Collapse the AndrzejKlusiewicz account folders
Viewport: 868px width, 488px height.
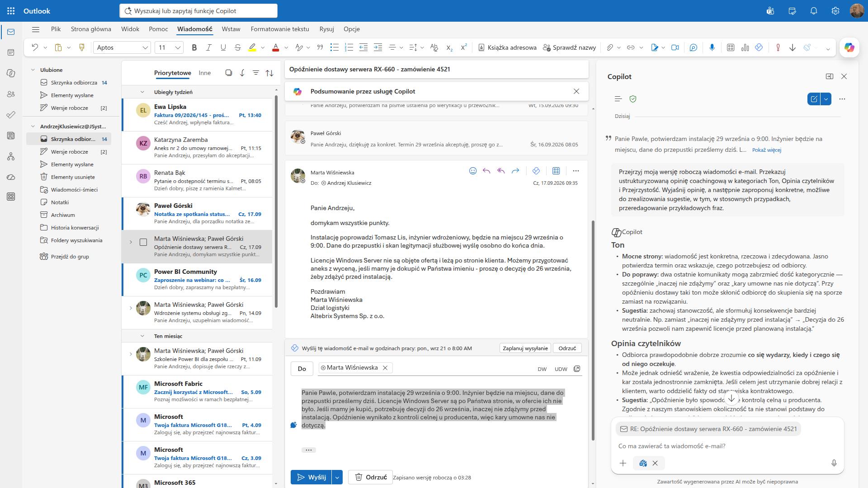[33, 127]
